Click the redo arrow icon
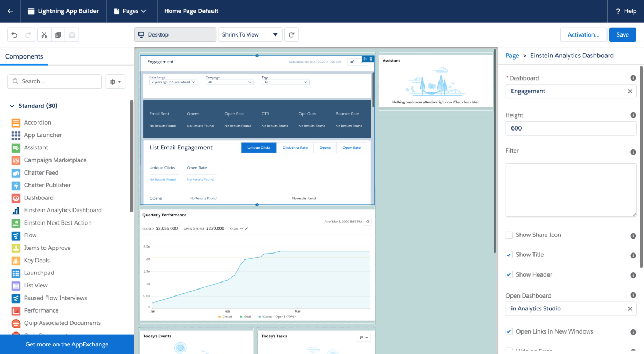Viewport: 644px width, 354px height. [x=28, y=35]
